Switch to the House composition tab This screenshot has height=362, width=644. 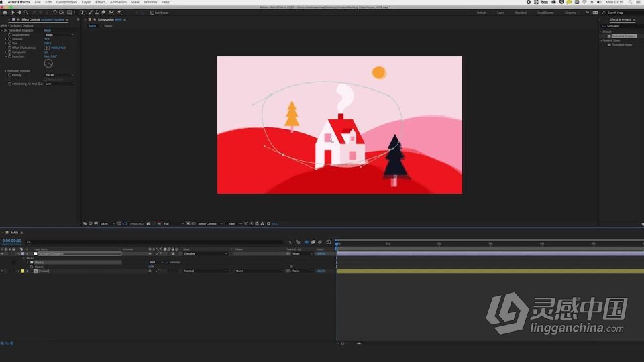pos(108,26)
